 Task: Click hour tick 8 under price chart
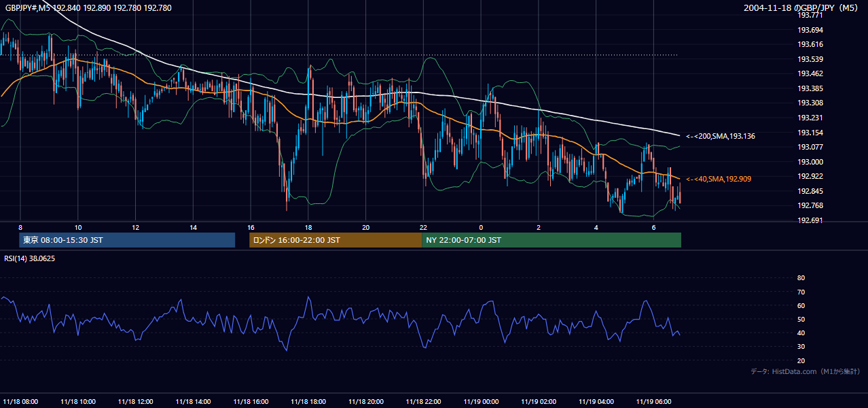click(x=20, y=227)
